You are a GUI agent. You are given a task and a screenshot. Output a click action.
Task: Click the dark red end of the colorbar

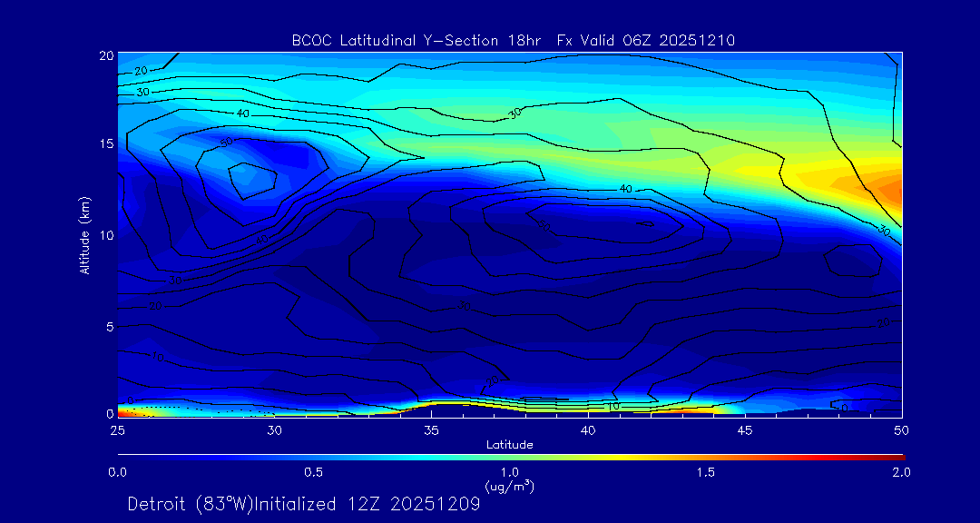[x=898, y=458]
